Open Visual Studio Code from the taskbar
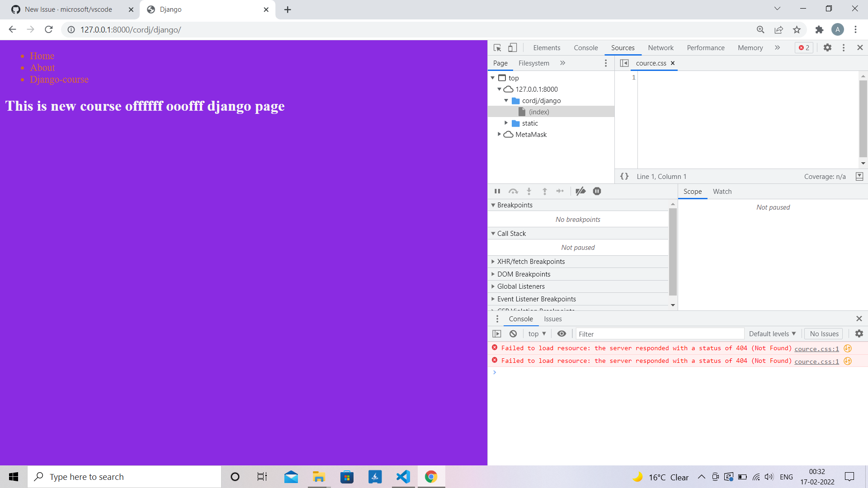This screenshot has height=488, width=868. 402,477
